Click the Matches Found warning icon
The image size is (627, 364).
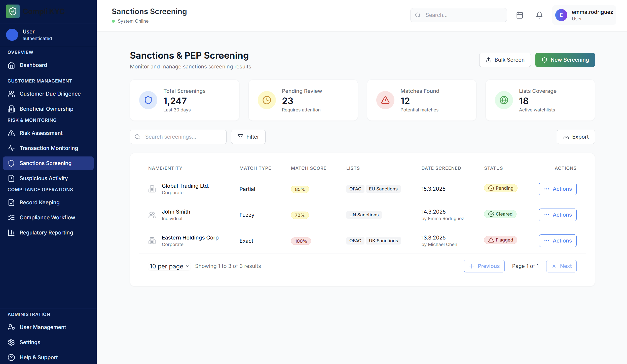pos(385,100)
